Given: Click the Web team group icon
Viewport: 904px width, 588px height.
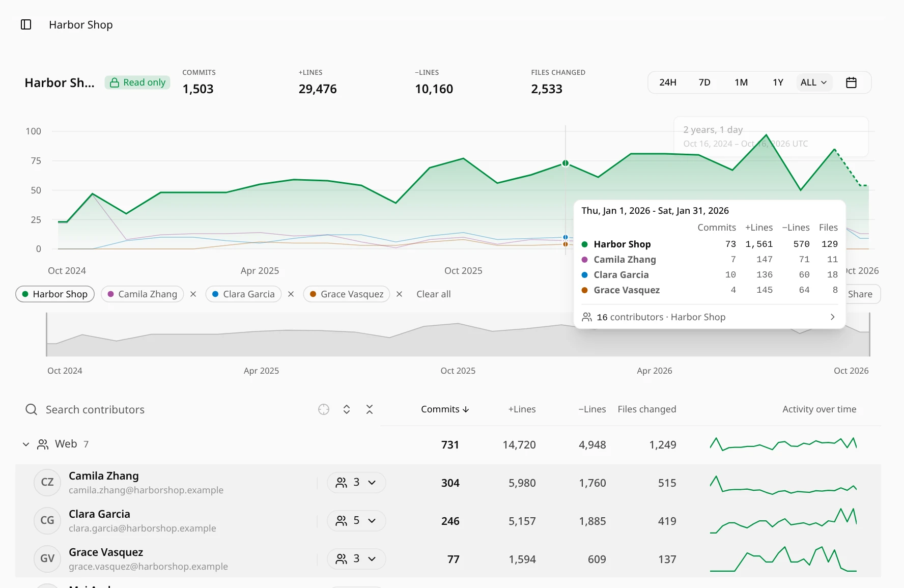Looking at the screenshot, I should coord(43,444).
